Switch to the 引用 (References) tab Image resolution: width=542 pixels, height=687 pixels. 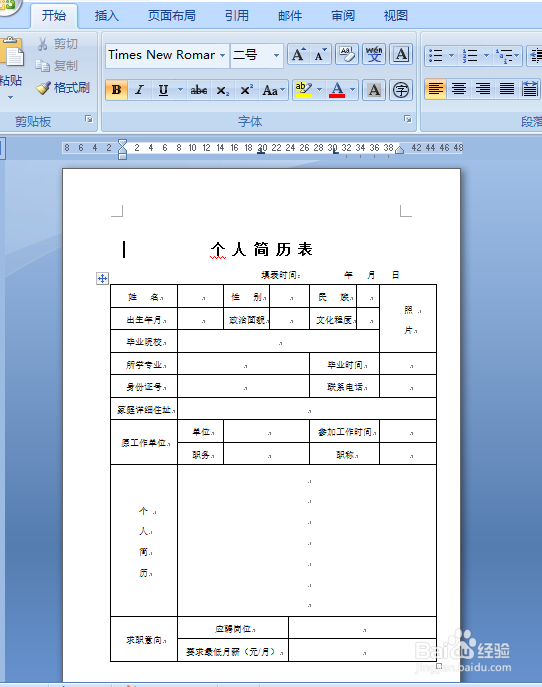coord(237,16)
